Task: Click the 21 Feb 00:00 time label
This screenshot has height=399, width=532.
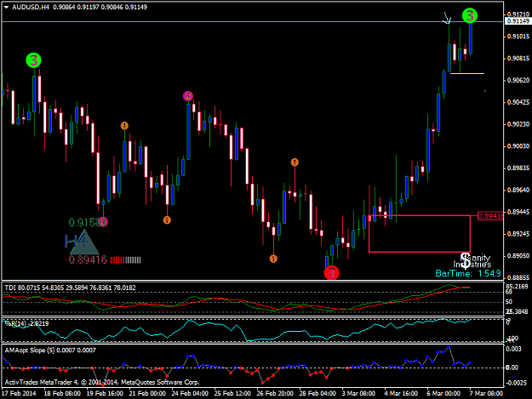Action: (147, 393)
